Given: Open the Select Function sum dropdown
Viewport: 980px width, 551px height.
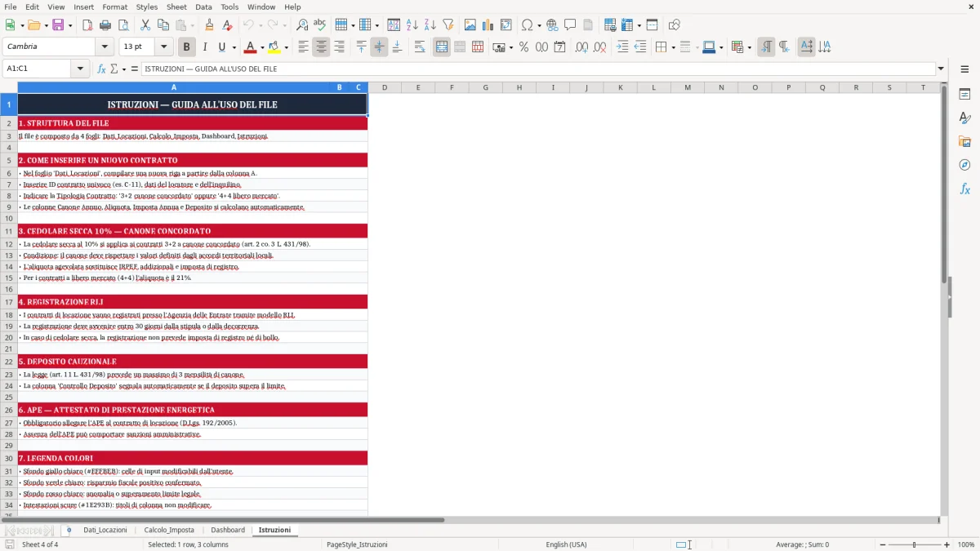Looking at the screenshot, I should coord(124,69).
